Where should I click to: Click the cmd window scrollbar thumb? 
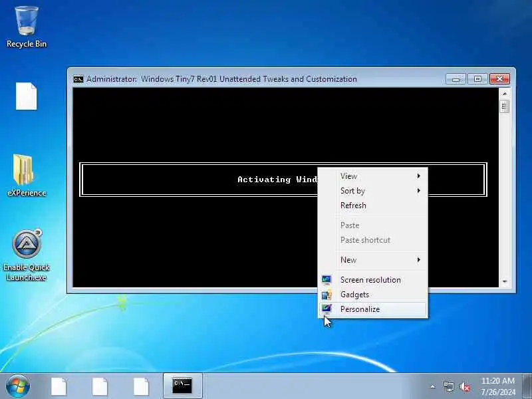point(505,106)
